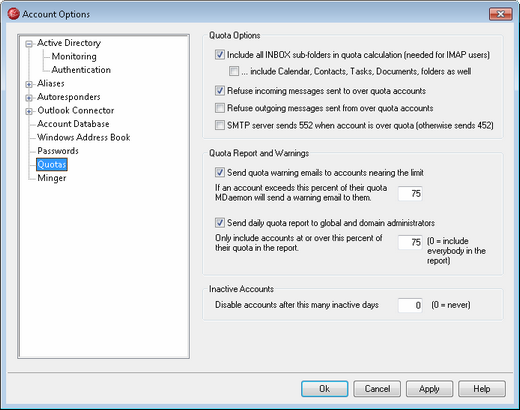Screen dimensions: 520x410
Task: Uncheck Refuse incoming messages over quota
Action: (220, 90)
